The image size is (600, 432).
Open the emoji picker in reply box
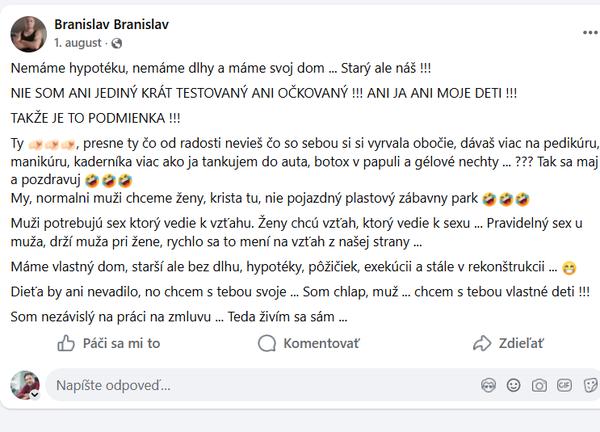(513, 385)
